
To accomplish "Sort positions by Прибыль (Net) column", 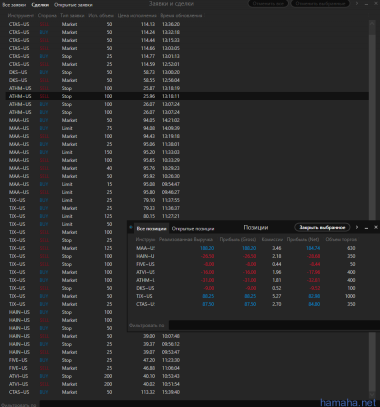I will coord(303,239).
